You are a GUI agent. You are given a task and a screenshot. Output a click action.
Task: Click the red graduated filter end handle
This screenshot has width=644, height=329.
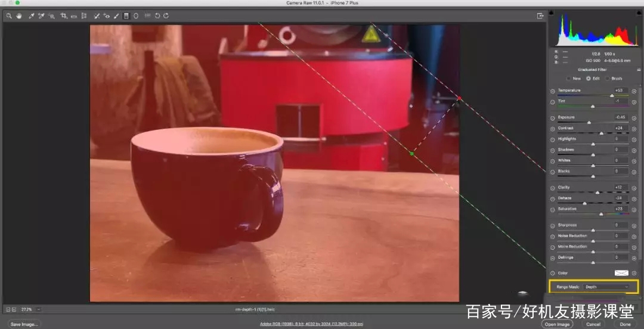(x=459, y=98)
